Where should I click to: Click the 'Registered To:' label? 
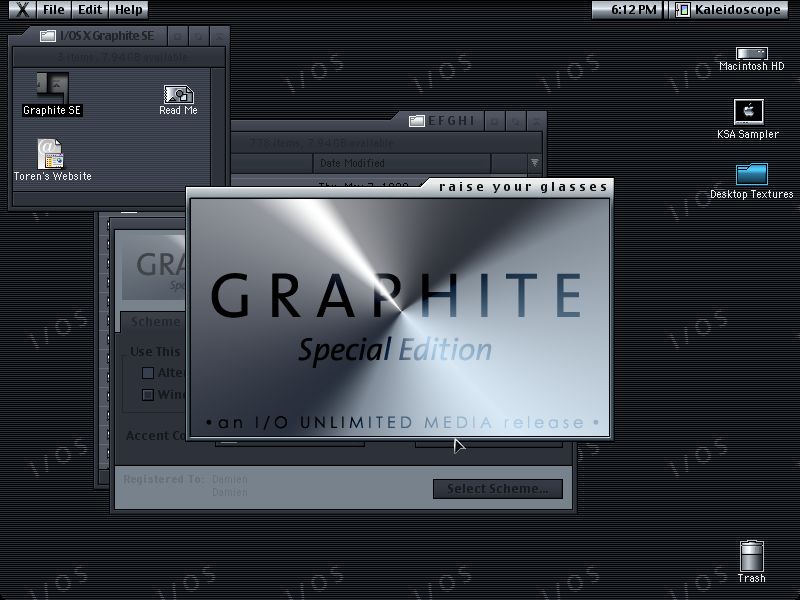(x=163, y=479)
